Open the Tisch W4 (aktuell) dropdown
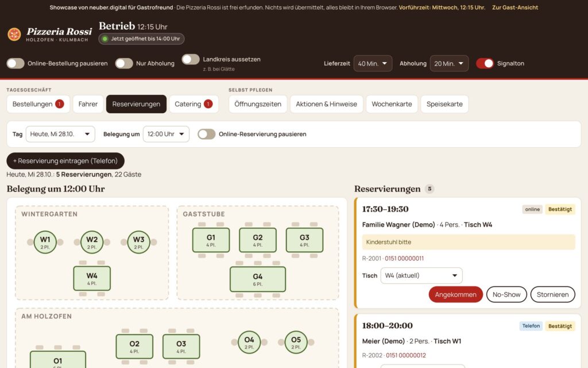This screenshot has height=368, width=588. tap(421, 275)
